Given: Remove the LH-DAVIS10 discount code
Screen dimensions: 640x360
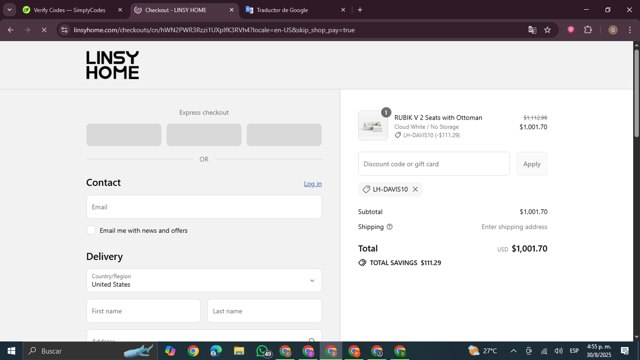Looking at the screenshot, I should click(415, 189).
